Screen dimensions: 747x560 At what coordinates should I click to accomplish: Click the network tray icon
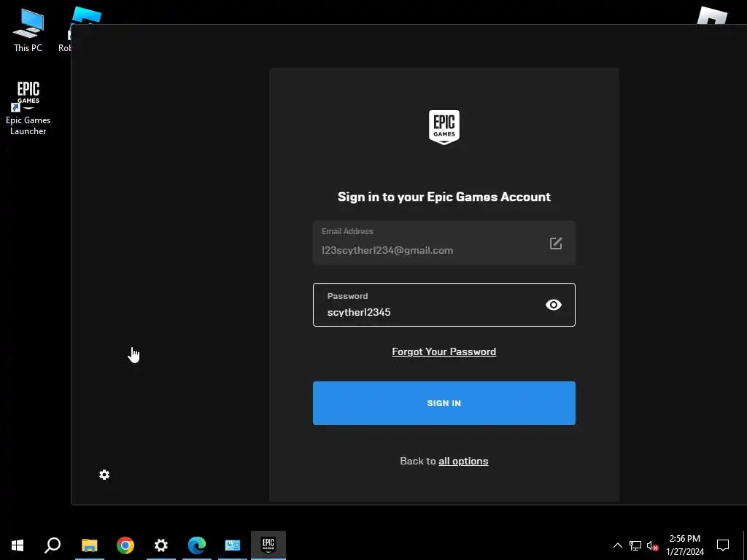[x=635, y=545]
